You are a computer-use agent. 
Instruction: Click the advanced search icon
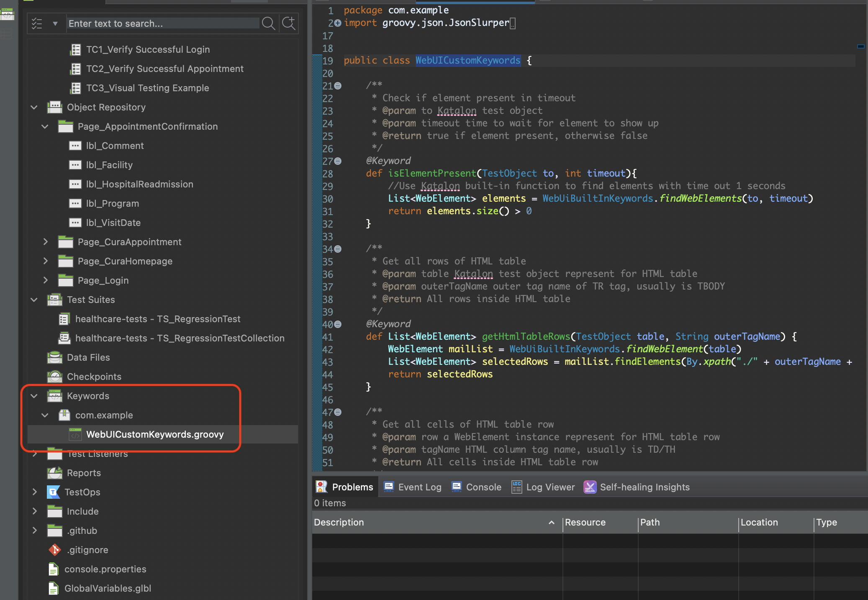pos(288,23)
